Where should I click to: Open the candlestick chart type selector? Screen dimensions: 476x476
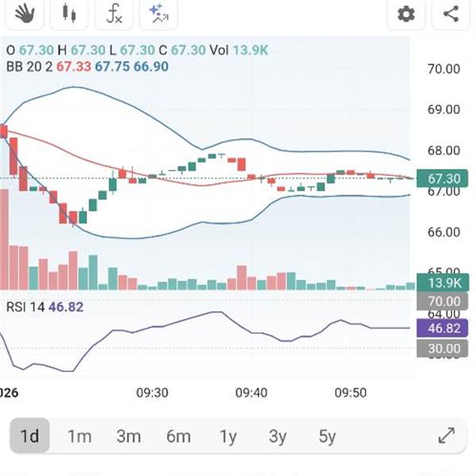[x=70, y=13]
